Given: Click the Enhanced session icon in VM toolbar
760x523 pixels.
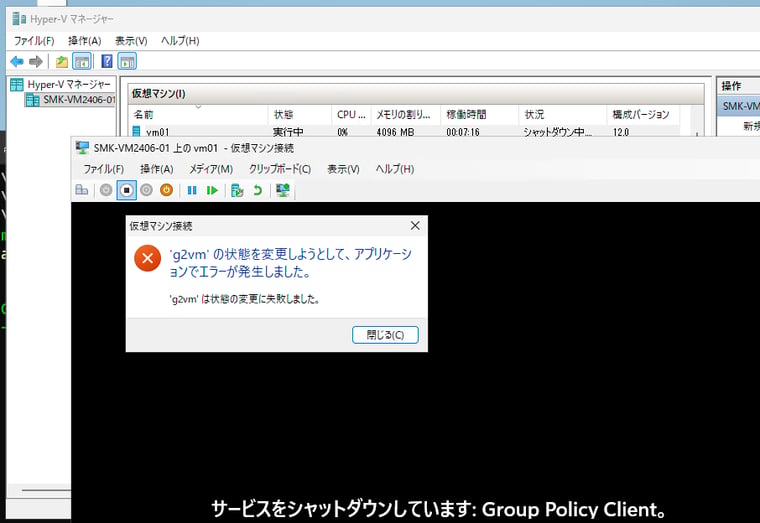Looking at the screenshot, I should (283, 190).
